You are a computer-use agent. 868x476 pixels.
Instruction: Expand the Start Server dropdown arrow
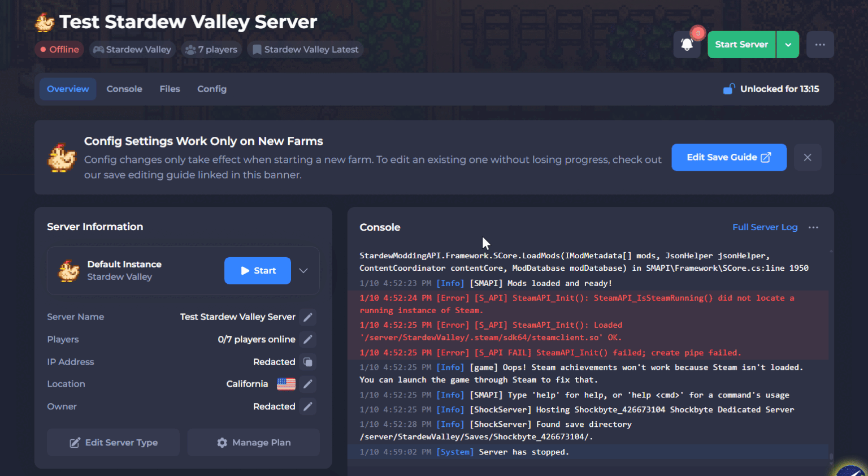(788, 45)
